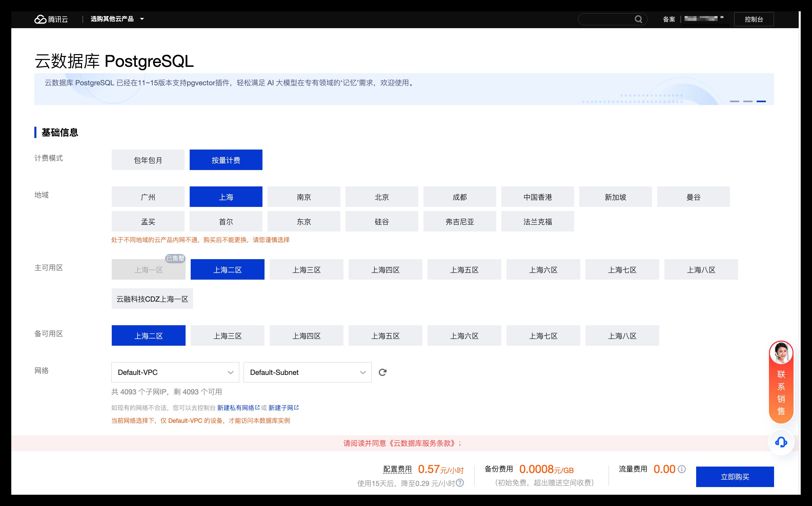The image size is (812, 506).
Task: Choose the 广州 region
Action: [x=148, y=196]
